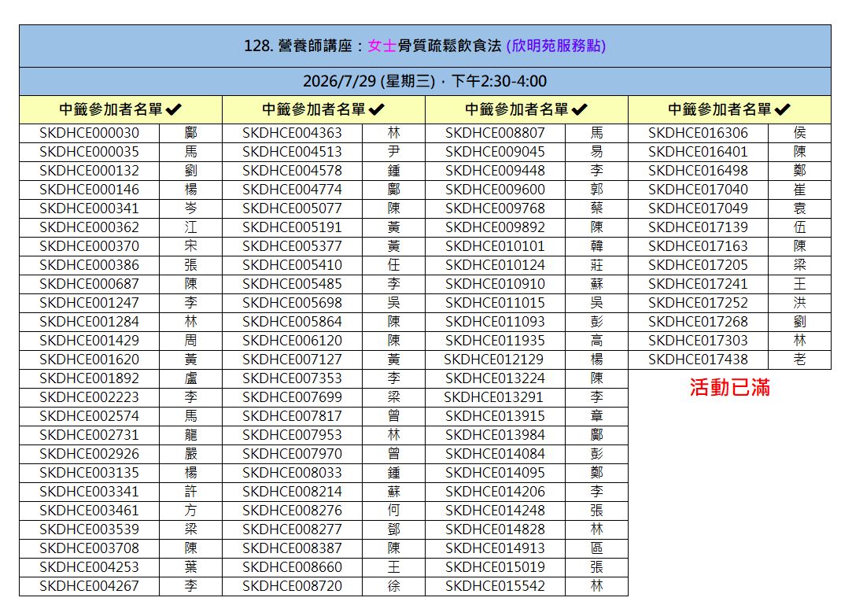Click the checkmark in the header above SKDHCE016306
This screenshot has width=852, height=616.
783,110
